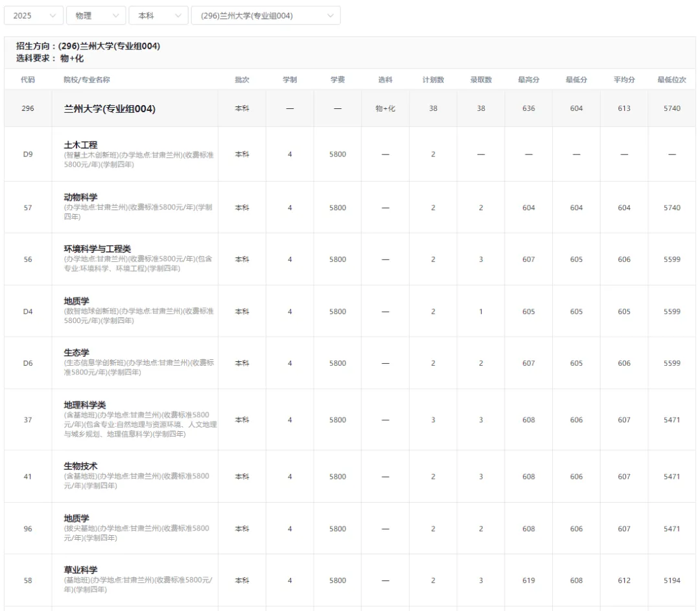Click the 代码 column header

[x=28, y=80]
